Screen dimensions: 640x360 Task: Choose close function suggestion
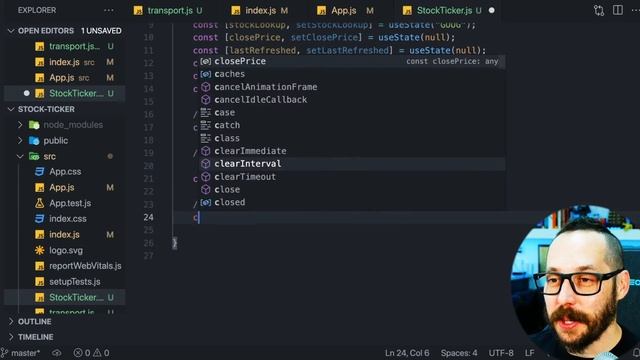[x=352, y=189]
